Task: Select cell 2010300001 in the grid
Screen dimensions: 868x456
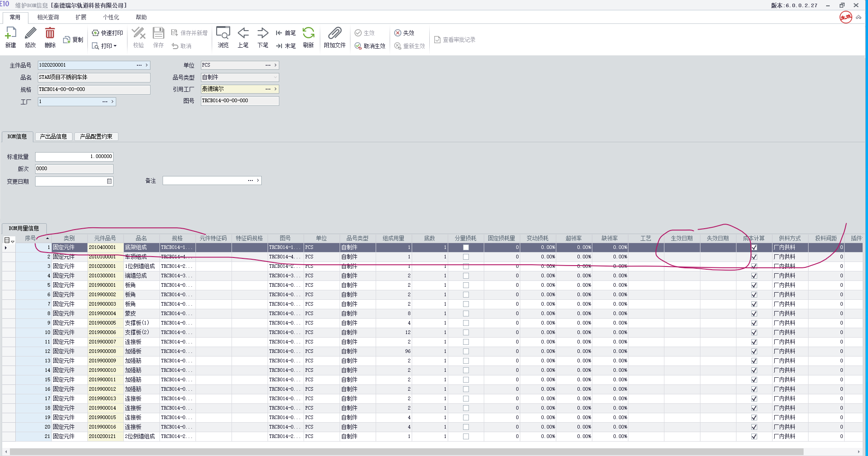Action: [x=105, y=276]
